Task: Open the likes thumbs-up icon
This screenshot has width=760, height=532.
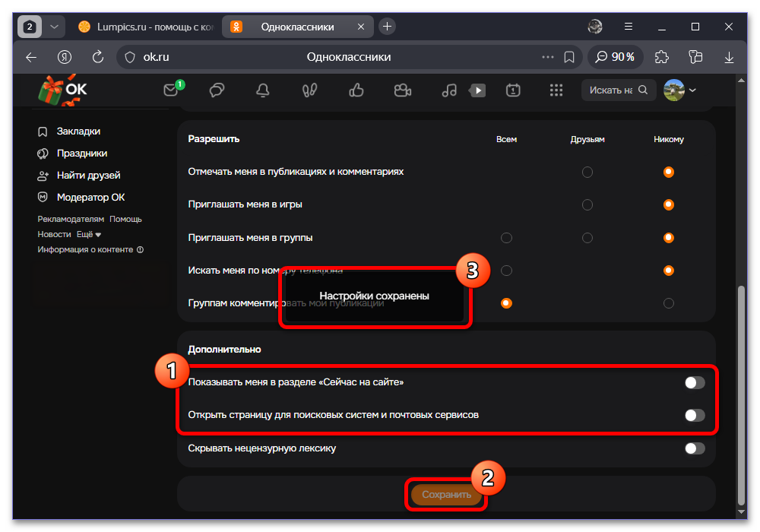Action: [356, 90]
